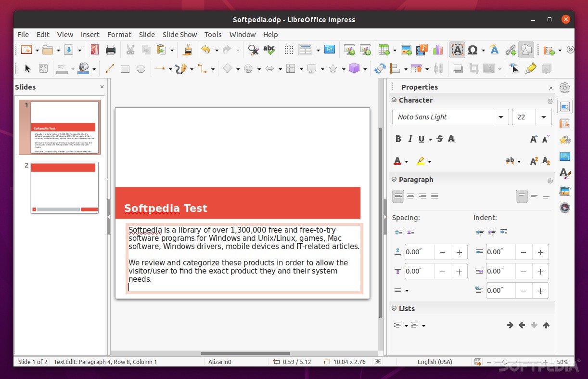The image size is (588, 379).
Task: Toggle text Shadow in Character panel
Action: pyautogui.click(x=451, y=139)
